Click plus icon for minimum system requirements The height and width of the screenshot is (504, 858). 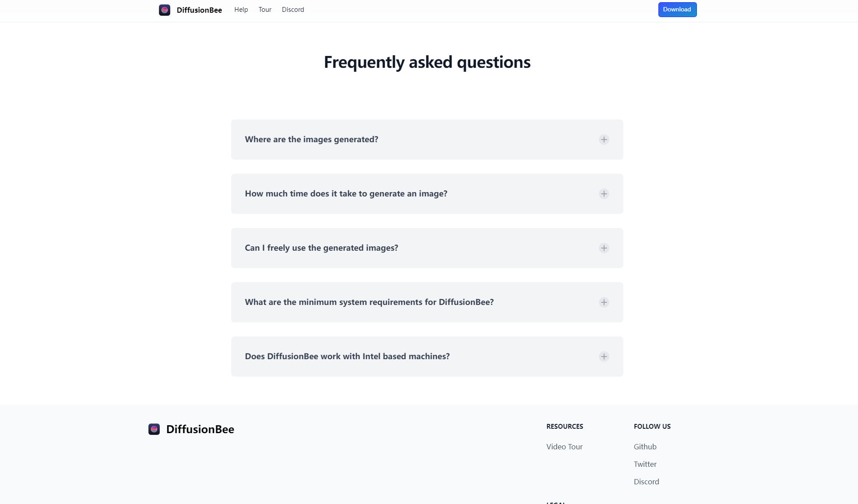click(x=604, y=302)
